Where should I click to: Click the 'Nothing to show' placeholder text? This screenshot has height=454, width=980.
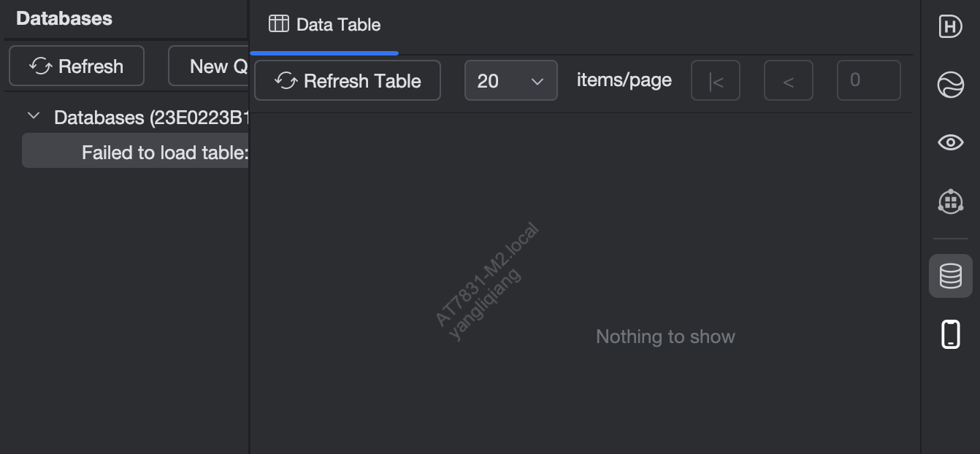(665, 336)
